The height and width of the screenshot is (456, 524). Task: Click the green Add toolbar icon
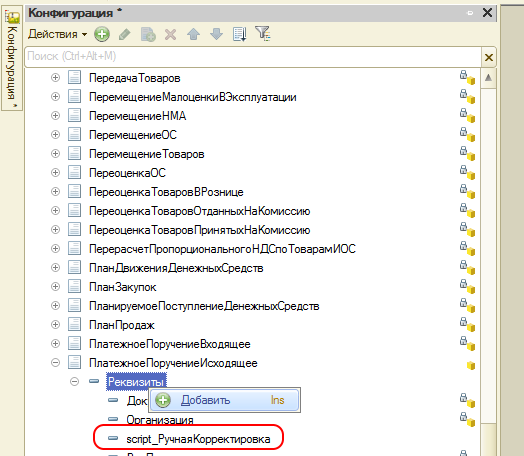click(102, 34)
